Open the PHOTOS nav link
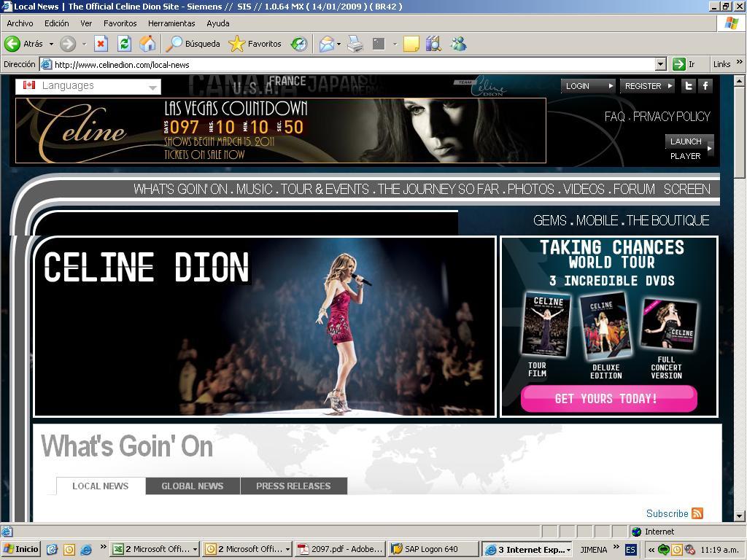The height and width of the screenshot is (560, 747). (531, 190)
